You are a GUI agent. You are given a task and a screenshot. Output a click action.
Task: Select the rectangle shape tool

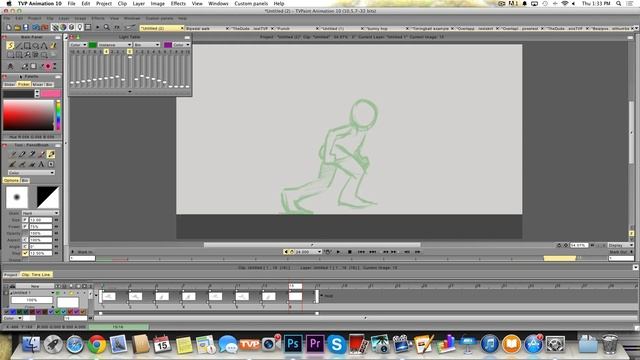(x=27, y=46)
